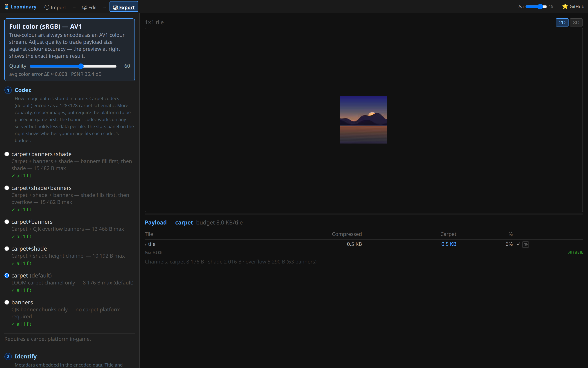Screen dimensions: 588x368
Task: Click the font size value 19
Action: click(551, 6)
